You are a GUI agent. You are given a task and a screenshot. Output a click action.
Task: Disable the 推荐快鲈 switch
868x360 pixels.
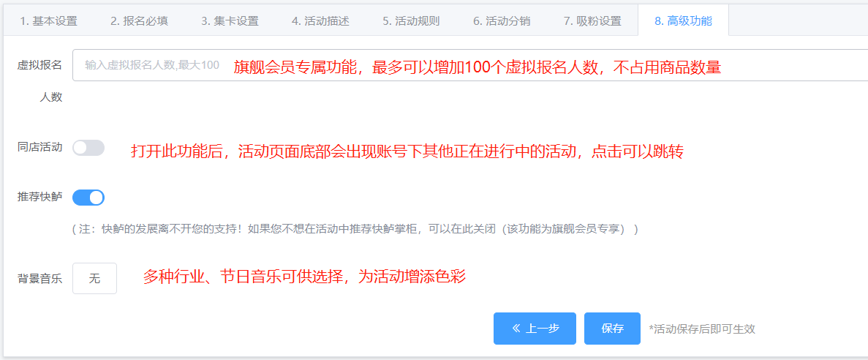[x=88, y=198]
